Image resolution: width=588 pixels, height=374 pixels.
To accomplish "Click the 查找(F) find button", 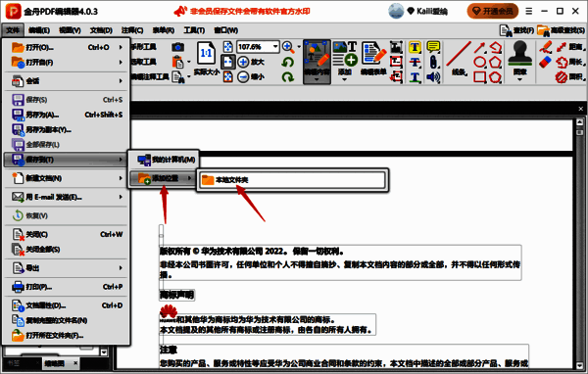I will (516, 30).
